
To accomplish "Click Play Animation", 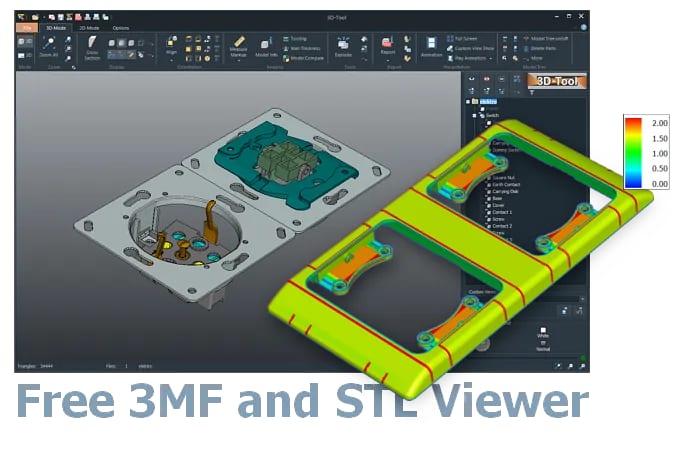I will click(x=467, y=58).
